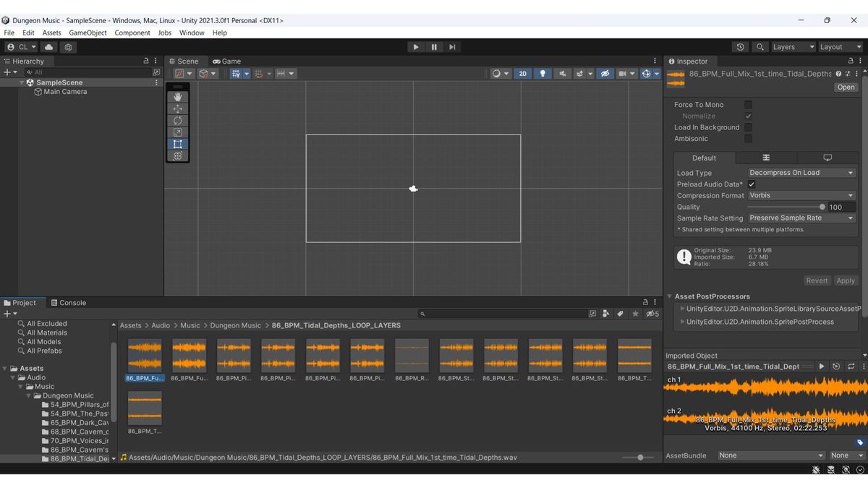Screen dimensions: 868x488
Task: Open the Load Type dropdown
Action: coord(801,173)
